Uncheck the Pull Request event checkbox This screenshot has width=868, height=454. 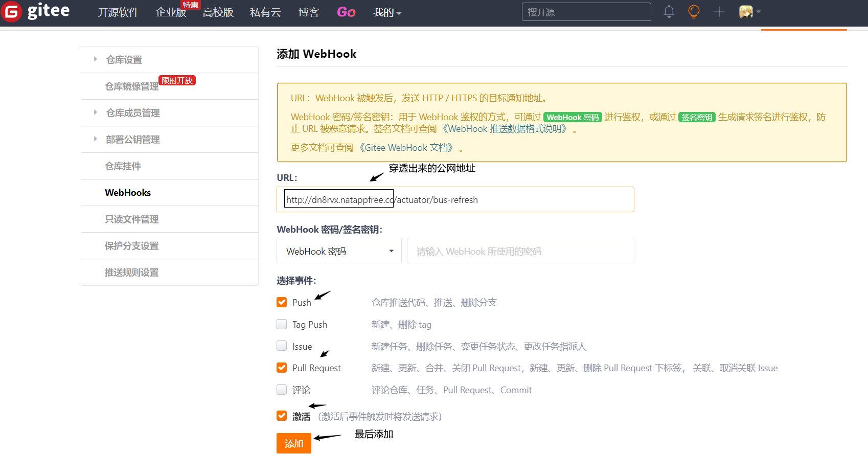[282, 368]
